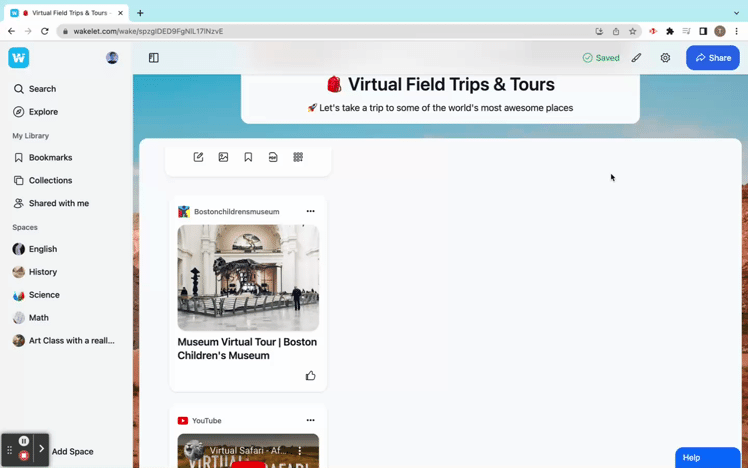Open the Wakelet home logo
This screenshot has width=748, height=468.
[19, 58]
